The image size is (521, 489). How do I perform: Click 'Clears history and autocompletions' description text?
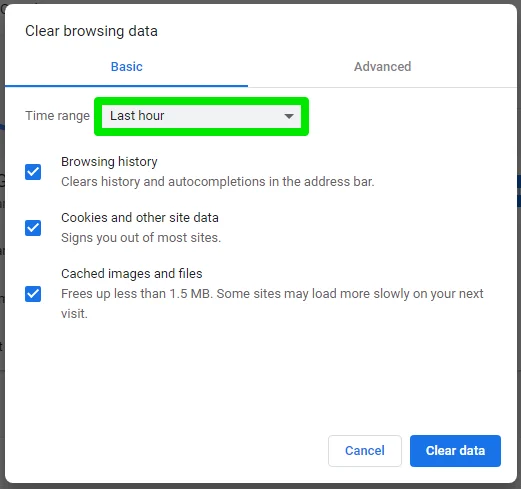(x=218, y=182)
